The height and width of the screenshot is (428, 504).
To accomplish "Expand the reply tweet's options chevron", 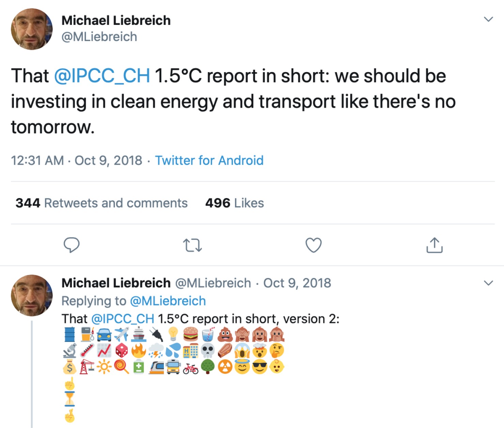I will [488, 282].
